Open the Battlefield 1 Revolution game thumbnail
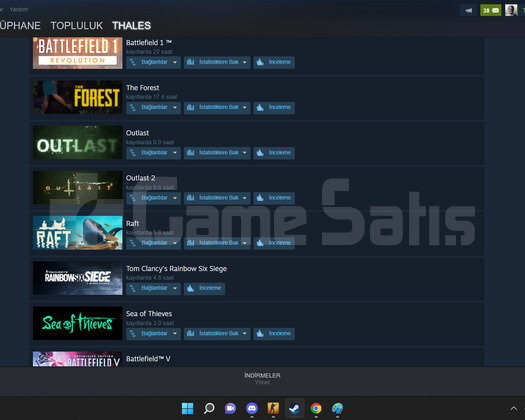Screen dimensions: 525x420 [78, 53]
